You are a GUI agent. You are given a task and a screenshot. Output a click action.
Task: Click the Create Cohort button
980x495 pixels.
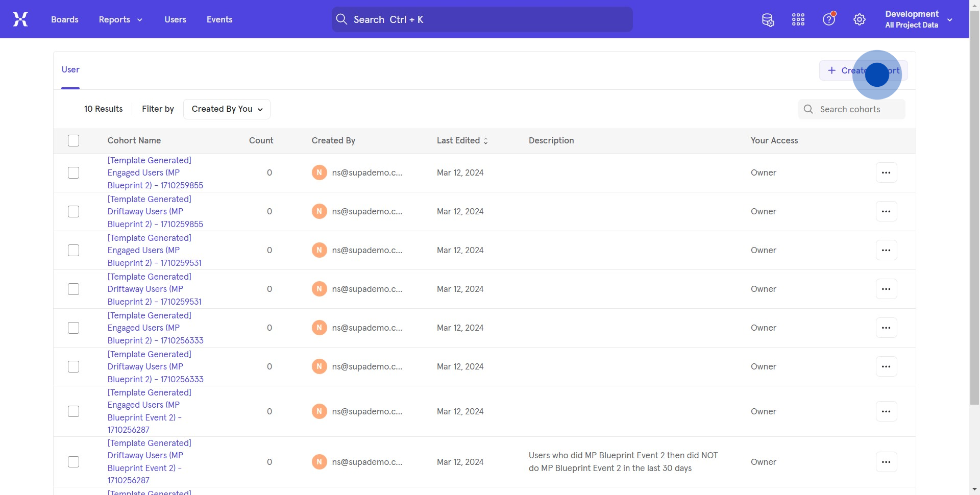tap(863, 71)
